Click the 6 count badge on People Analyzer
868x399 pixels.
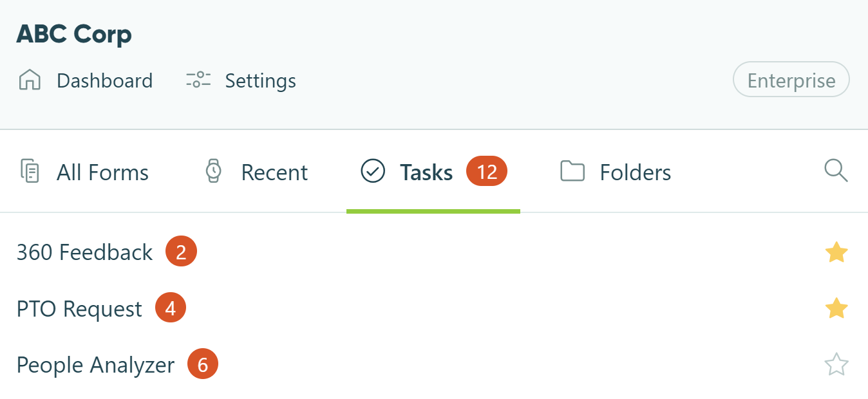click(x=202, y=364)
